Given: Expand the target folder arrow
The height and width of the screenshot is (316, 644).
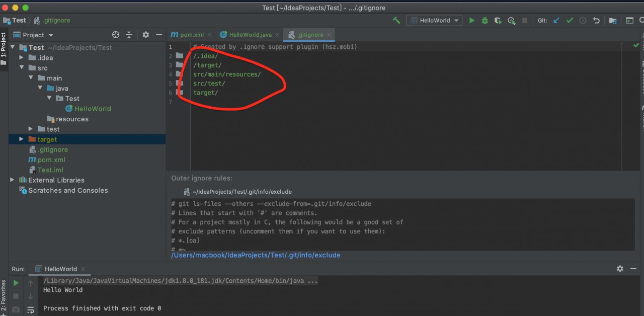Looking at the screenshot, I should pos(21,139).
